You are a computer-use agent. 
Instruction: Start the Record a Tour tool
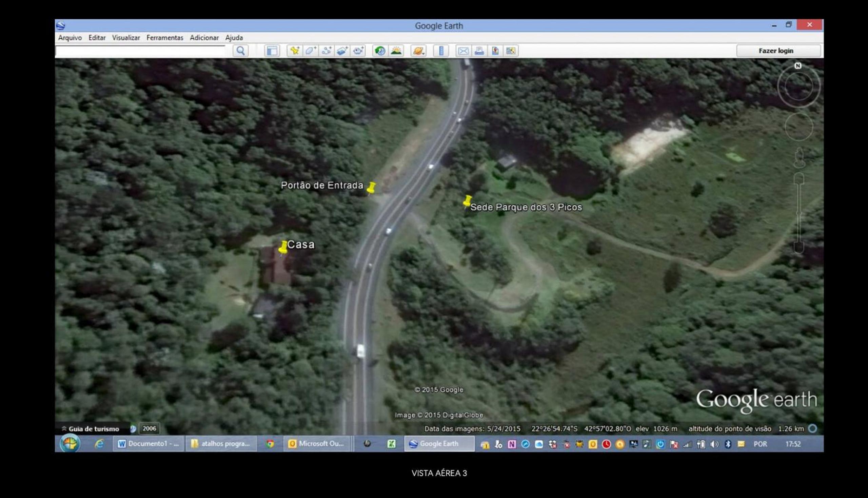coord(358,51)
